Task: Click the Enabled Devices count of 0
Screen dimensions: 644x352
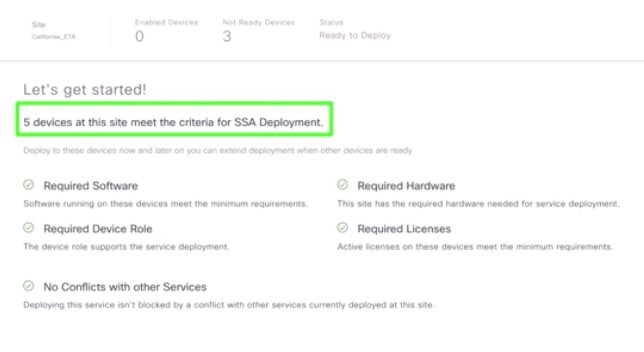Action: 140,36
